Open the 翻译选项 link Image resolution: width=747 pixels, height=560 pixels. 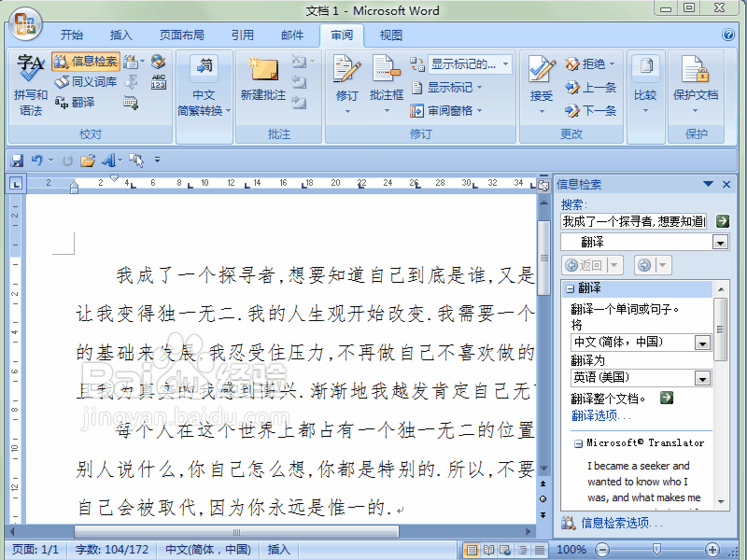tap(601, 415)
